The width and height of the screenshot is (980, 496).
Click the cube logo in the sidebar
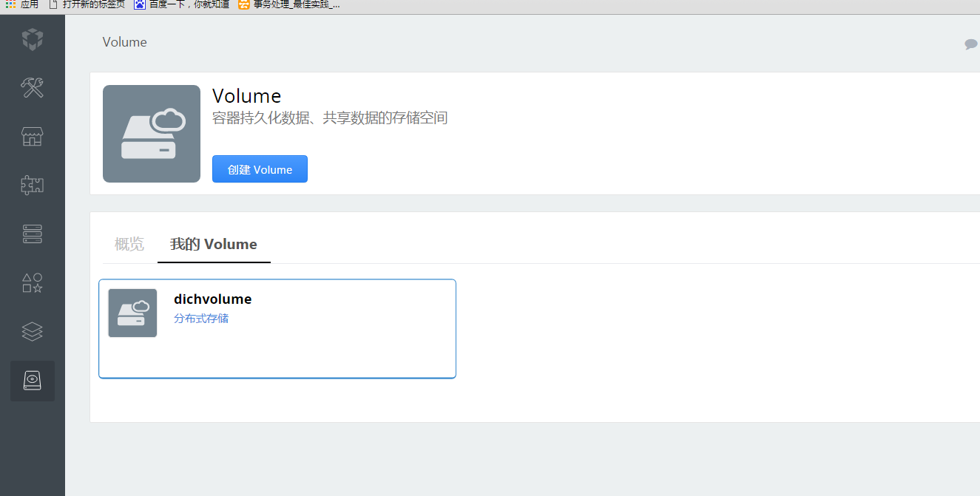pyautogui.click(x=33, y=39)
